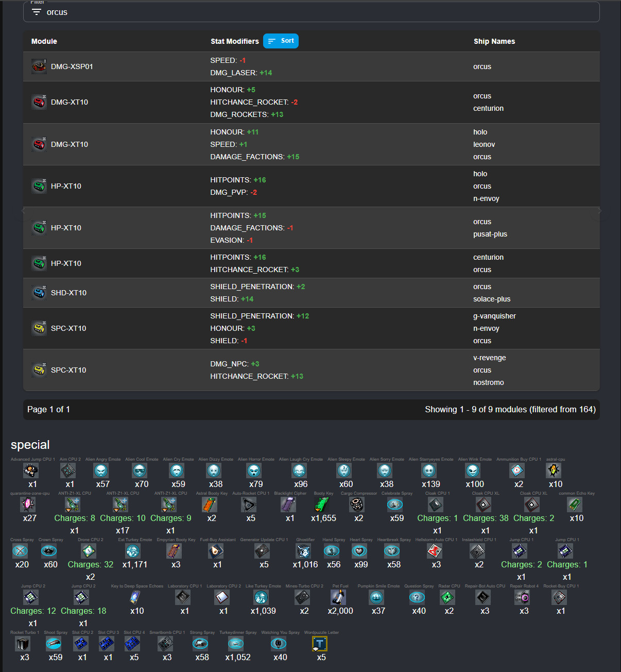Click the green Booty Key icon
This screenshot has width=621, height=672.
pos(322,505)
